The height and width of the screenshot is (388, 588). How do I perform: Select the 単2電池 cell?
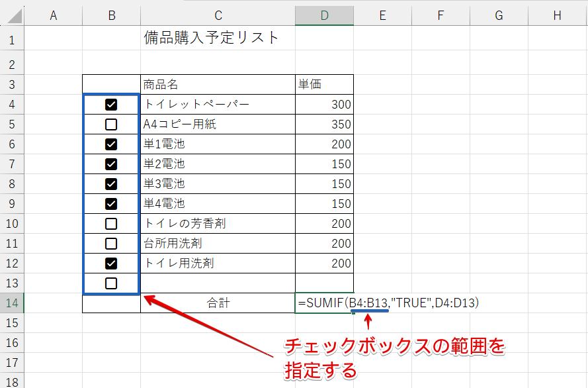pos(218,164)
